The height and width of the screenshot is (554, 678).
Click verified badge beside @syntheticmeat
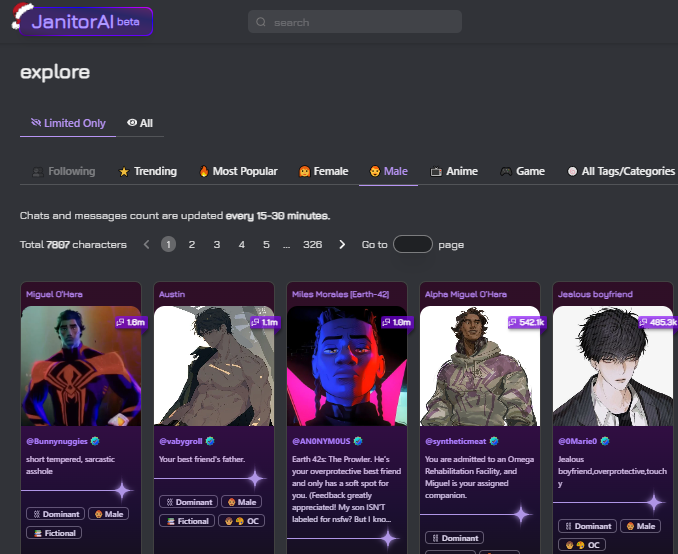494,441
